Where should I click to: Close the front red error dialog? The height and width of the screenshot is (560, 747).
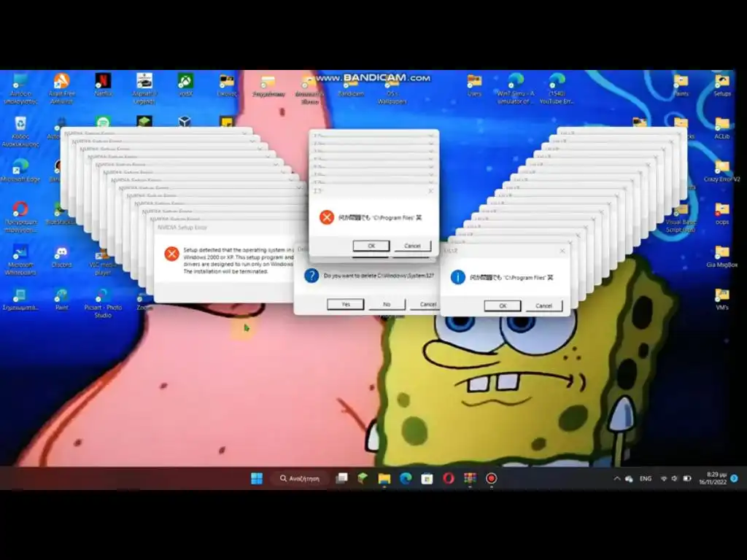point(430,190)
